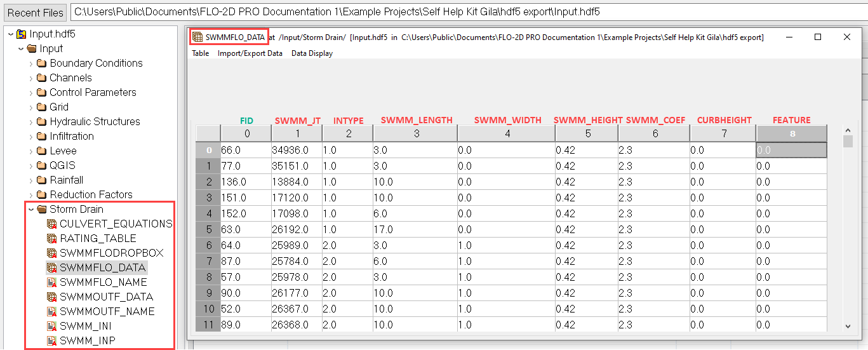Open the Data Display menu
This screenshot has width=868, height=350.
(312, 53)
